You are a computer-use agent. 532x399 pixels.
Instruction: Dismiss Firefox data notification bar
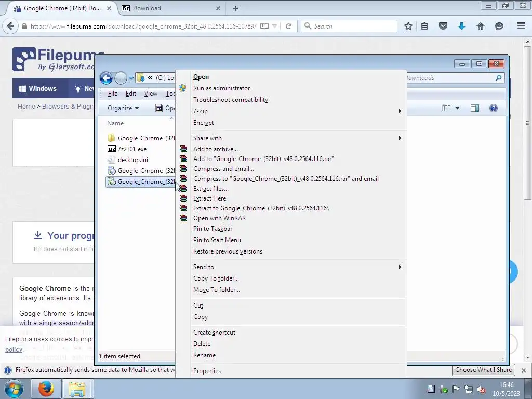click(524, 370)
